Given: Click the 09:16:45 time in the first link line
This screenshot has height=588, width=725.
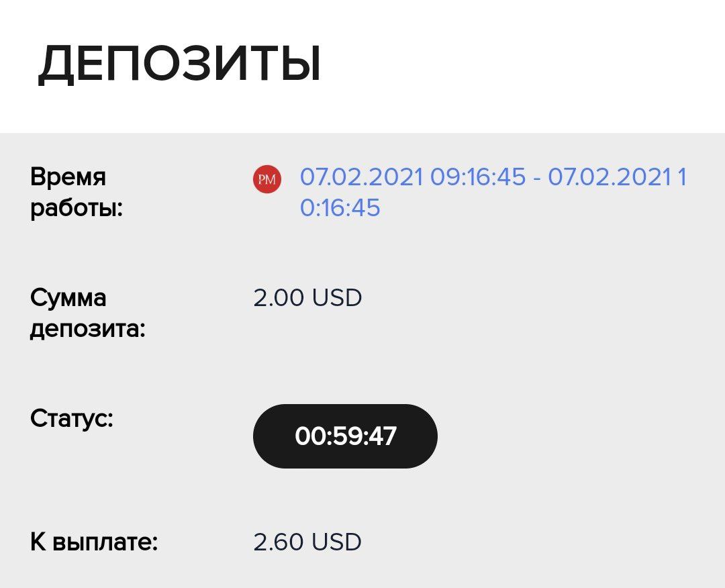Looking at the screenshot, I should [x=478, y=177].
